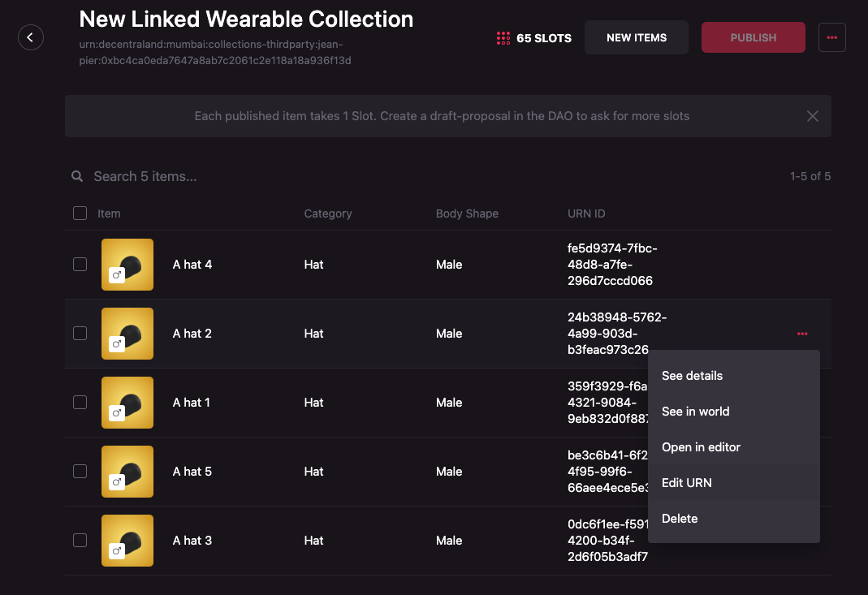Open the collection options ellipsis menu

click(x=831, y=37)
